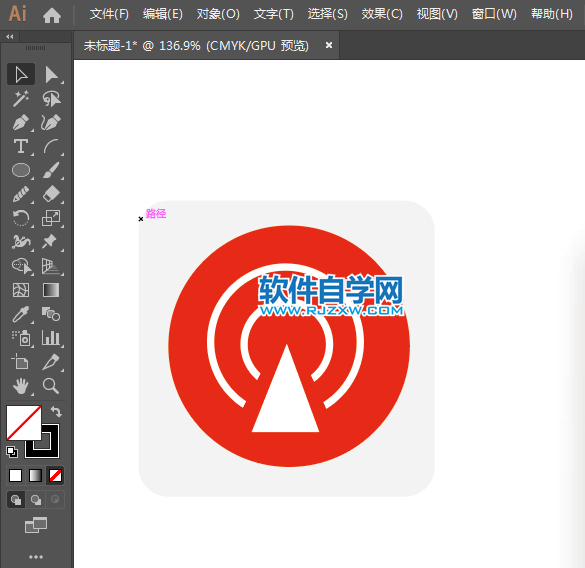585x568 pixels.
Task: Apply solid Color mode button
Action: tap(16, 475)
